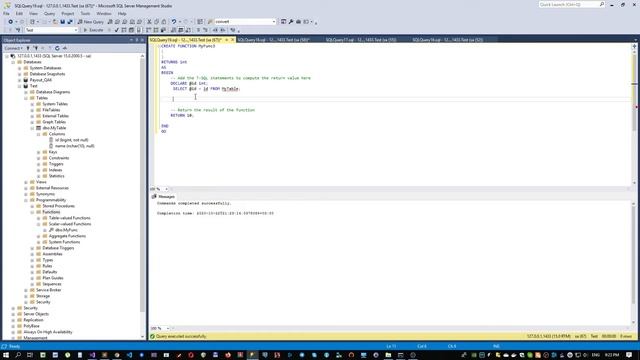The width and height of the screenshot is (640, 360).
Task: Expand the Keys folder node
Action: tap(39, 152)
